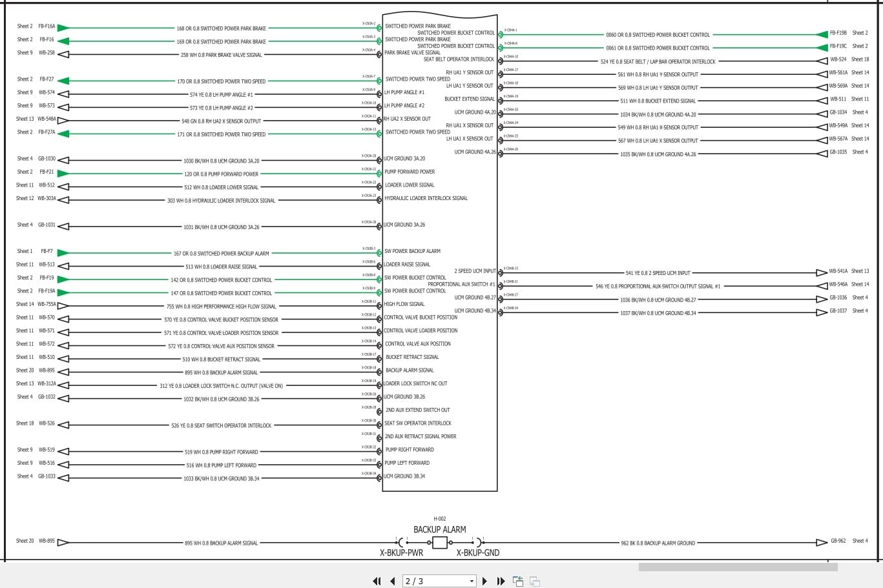The height and width of the screenshot is (588, 883).
Task: Click the "GB-1037" ground reference
Action: [838, 311]
